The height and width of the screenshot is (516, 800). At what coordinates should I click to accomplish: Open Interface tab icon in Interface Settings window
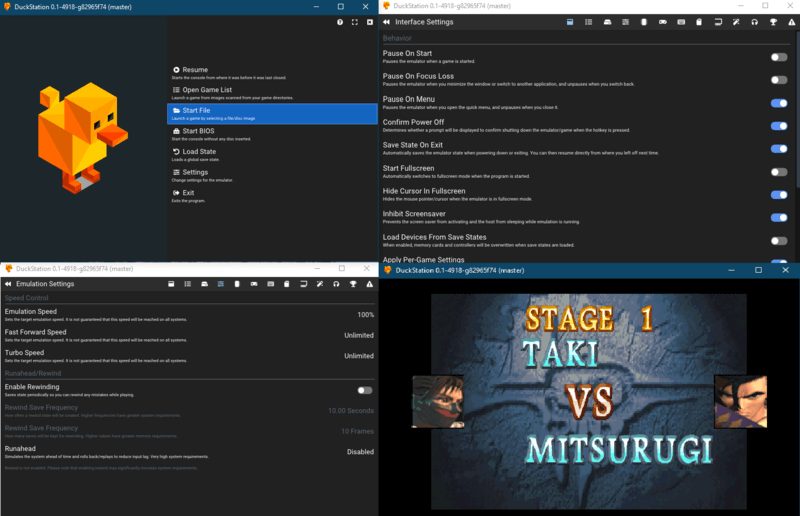coord(570,22)
